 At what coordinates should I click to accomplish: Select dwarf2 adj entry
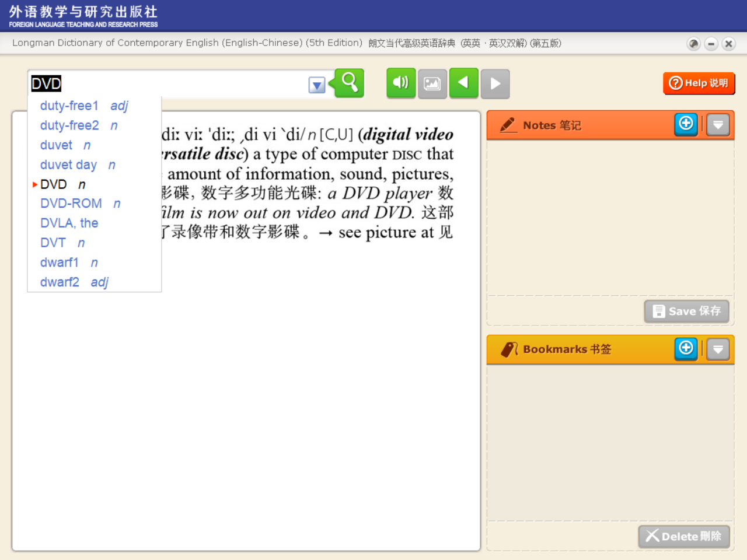point(74,282)
